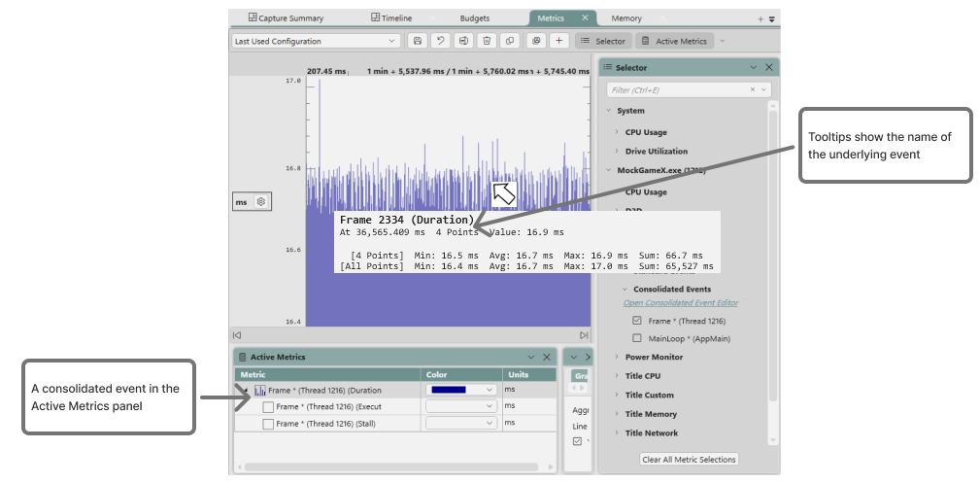The height and width of the screenshot is (483, 980).
Task: Collapse the Consolidated Events group
Action: pyautogui.click(x=625, y=289)
